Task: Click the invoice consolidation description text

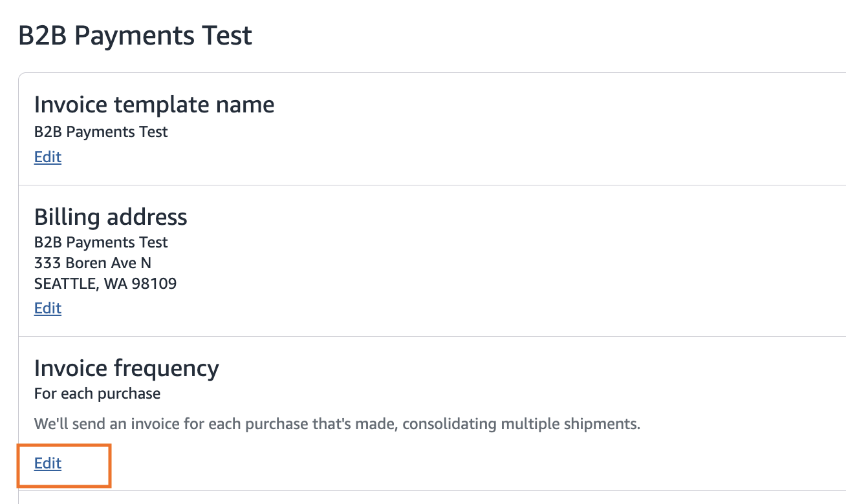Action: point(336,424)
